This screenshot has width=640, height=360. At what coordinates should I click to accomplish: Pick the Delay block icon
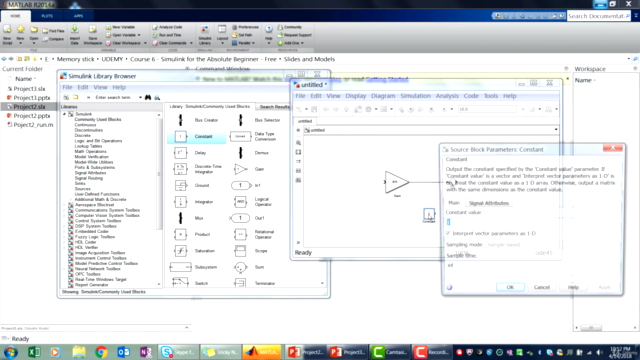pyautogui.click(x=180, y=153)
